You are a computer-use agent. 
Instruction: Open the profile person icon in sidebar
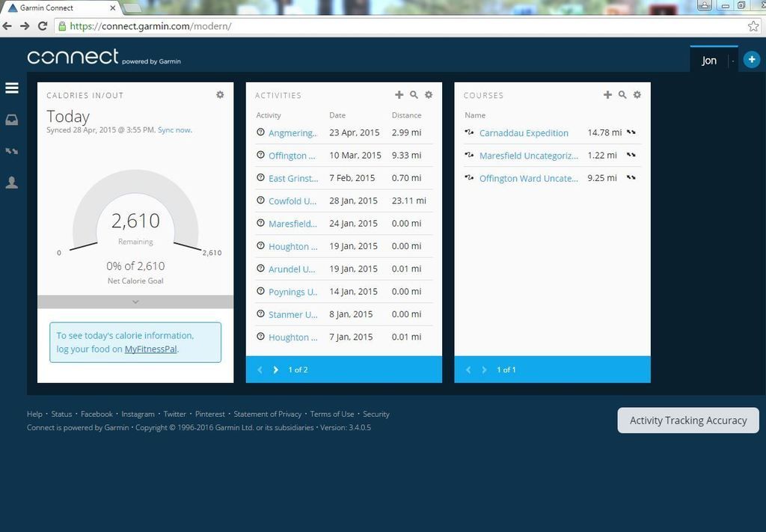coord(12,183)
